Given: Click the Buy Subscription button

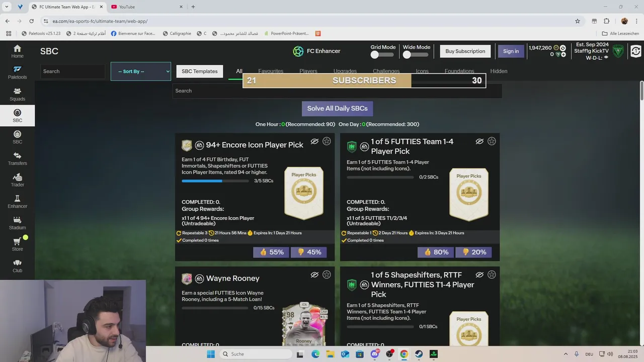Looking at the screenshot, I should [x=465, y=51].
